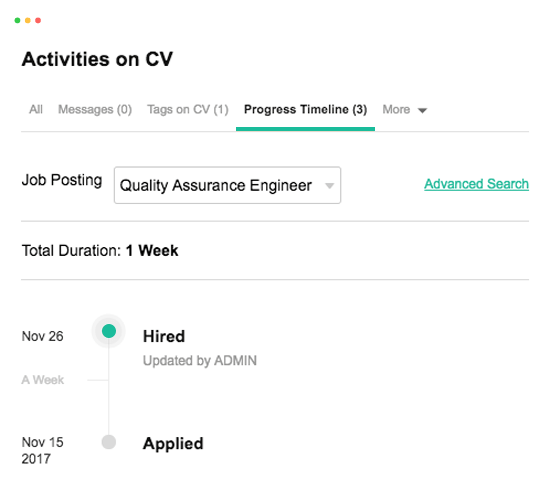Open the Job Posting combo box
The width and height of the screenshot is (550, 490).
[x=227, y=185]
